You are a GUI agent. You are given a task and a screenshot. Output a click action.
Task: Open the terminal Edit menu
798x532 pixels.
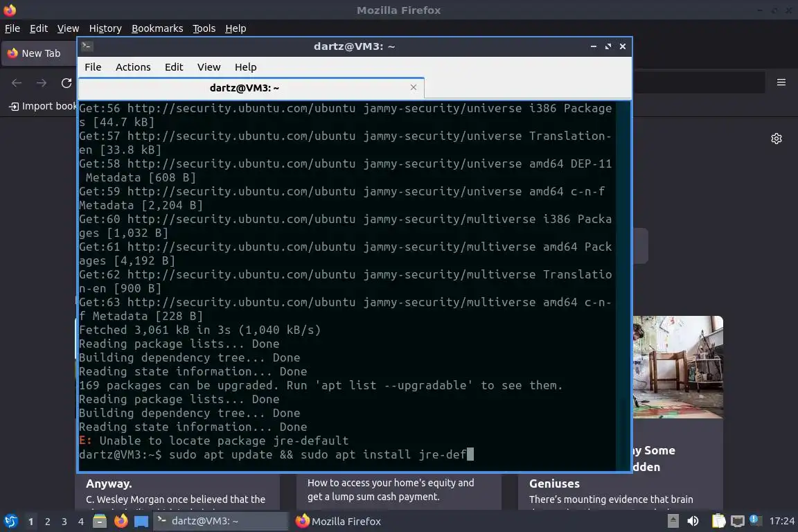pyautogui.click(x=174, y=67)
